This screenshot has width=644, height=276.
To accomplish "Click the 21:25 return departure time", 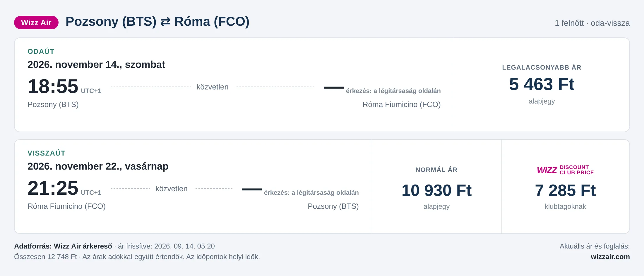I will click(x=53, y=188).
